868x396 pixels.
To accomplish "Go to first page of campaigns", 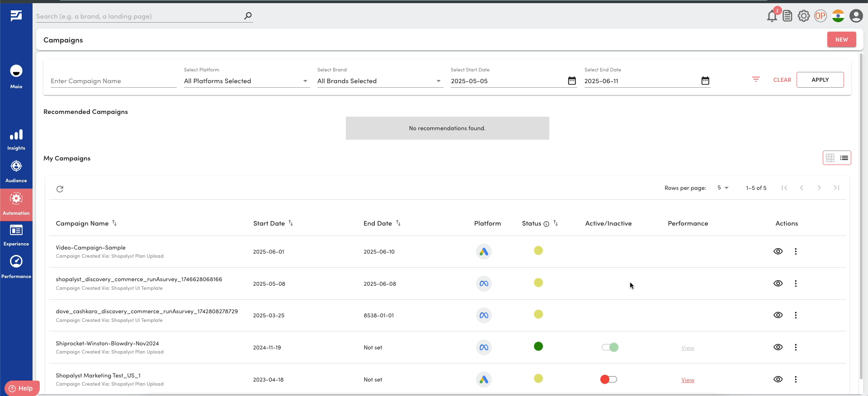I will point(784,188).
